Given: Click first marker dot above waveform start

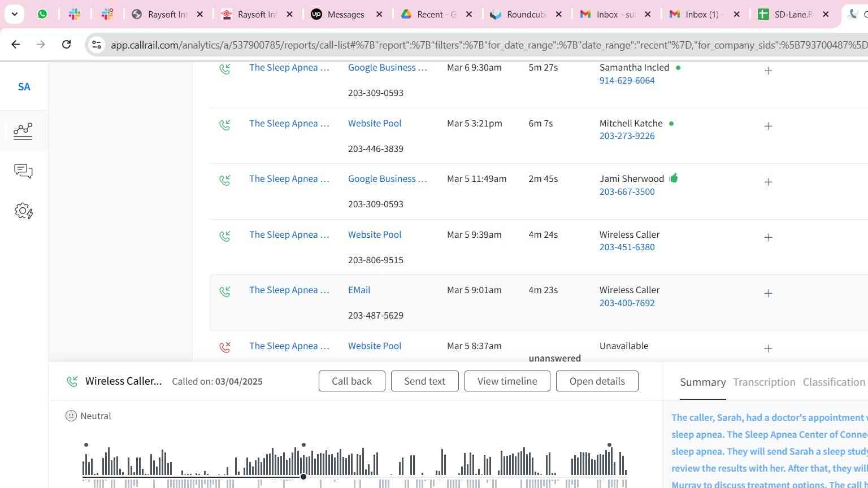Looking at the screenshot, I should [86, 445].
